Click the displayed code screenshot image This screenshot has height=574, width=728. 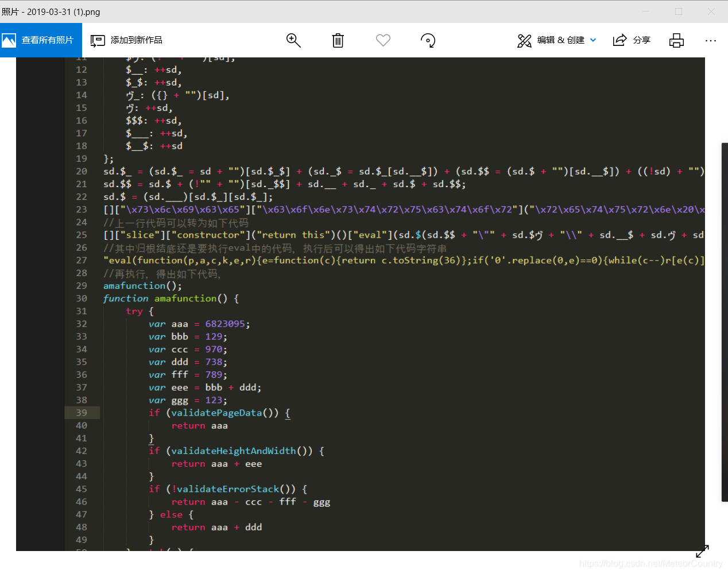coord(361,304)
